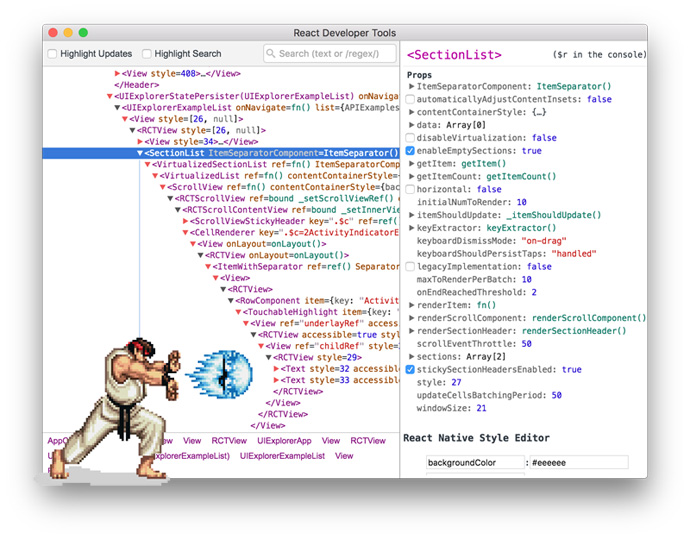Collapse the UIExplorerStatePersister node arrow
This screenshot has width=690, height=539.
(110, 96)
